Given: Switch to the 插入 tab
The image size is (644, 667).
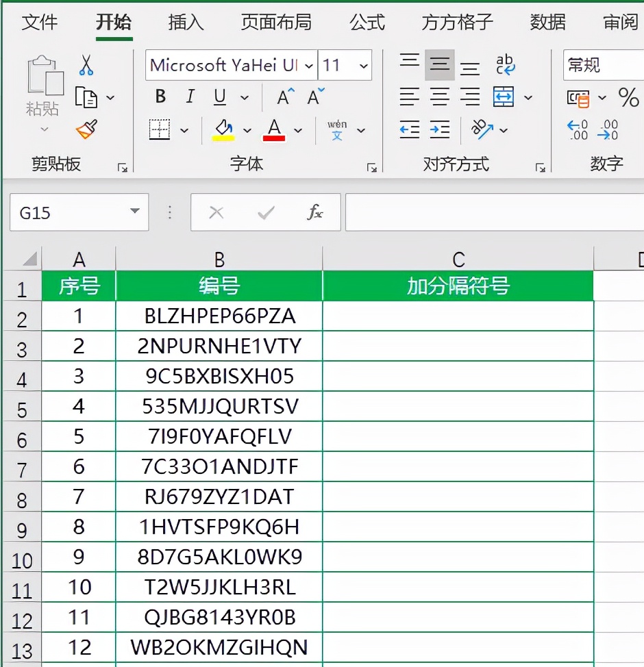Looking at the screenshot, I should point(186,22).
